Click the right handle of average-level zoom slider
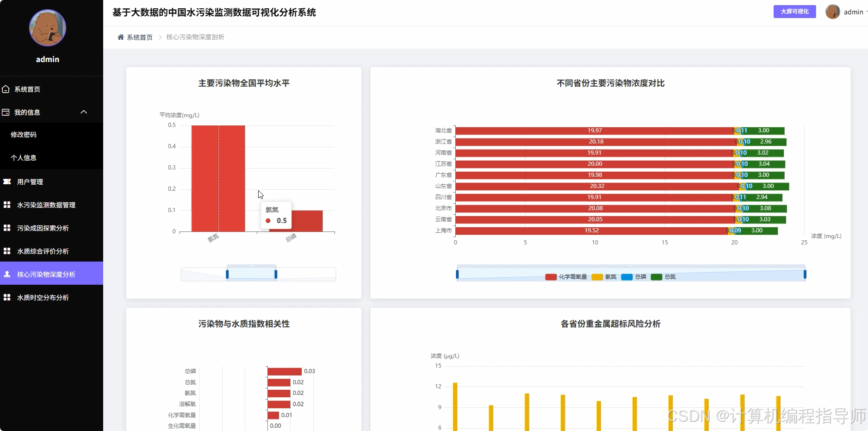The height and width of the screenshot is (431, 868). pyautogui.click(x=276, y=274)
